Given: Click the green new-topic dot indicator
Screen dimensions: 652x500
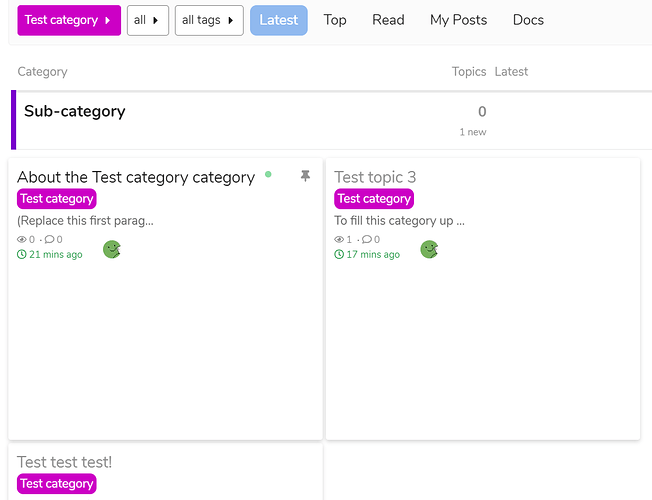Looking at the screenshot, I should (x=268, y=174).
